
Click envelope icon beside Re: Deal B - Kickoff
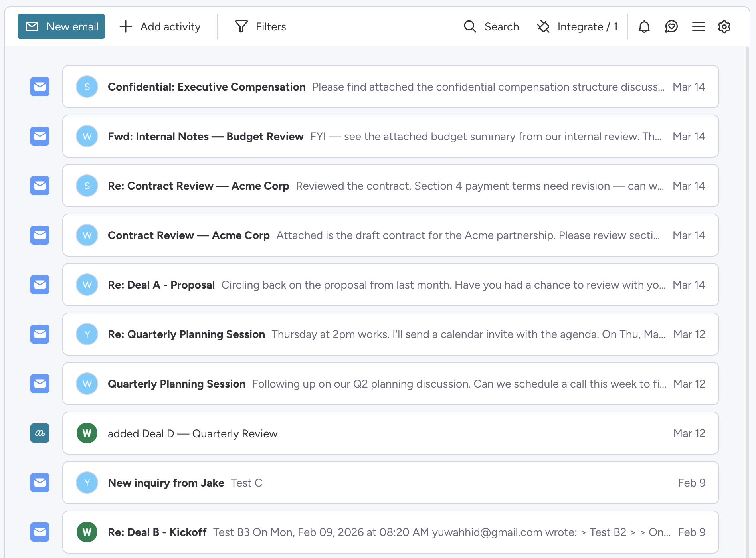coord(40,532)
